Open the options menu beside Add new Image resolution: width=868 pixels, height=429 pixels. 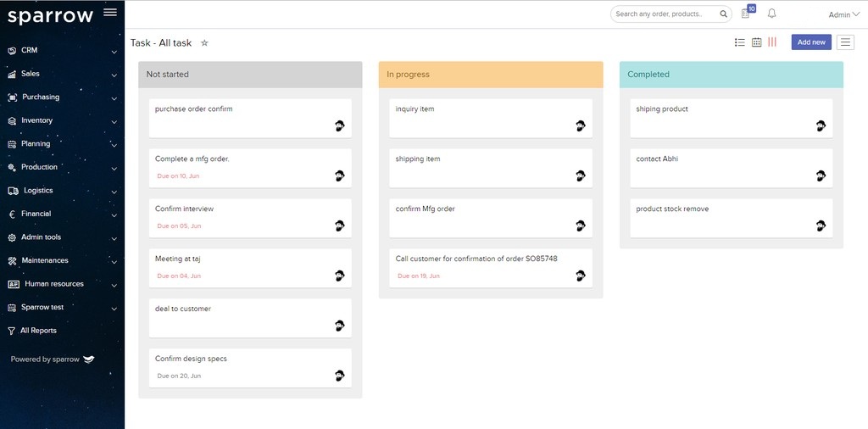[845, 42]
